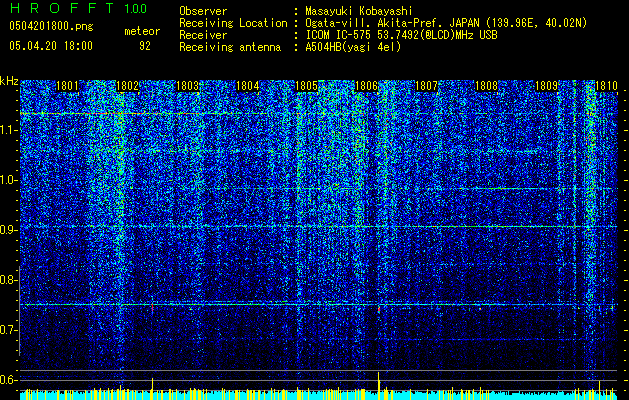Select the Ogata-vill. Akita-Pref. JAPAN location text
This screenshot has width=629, height=400.
pos(446,23)
